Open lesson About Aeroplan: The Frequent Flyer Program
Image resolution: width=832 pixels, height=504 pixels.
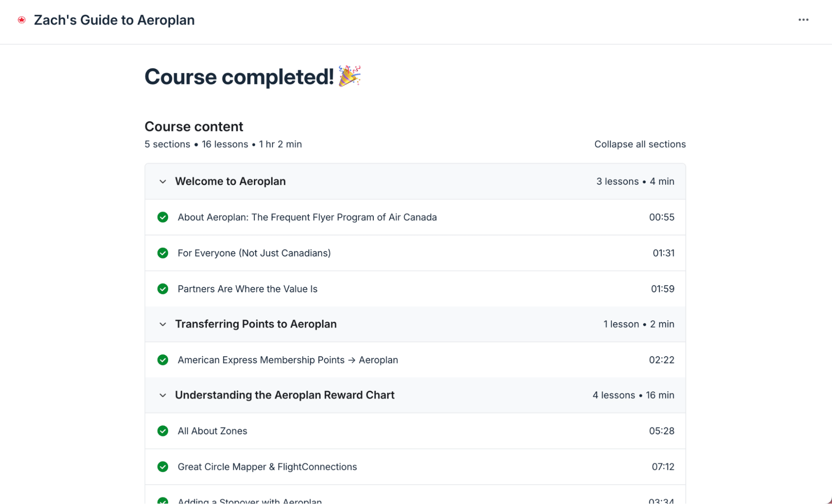pos(307,217)
